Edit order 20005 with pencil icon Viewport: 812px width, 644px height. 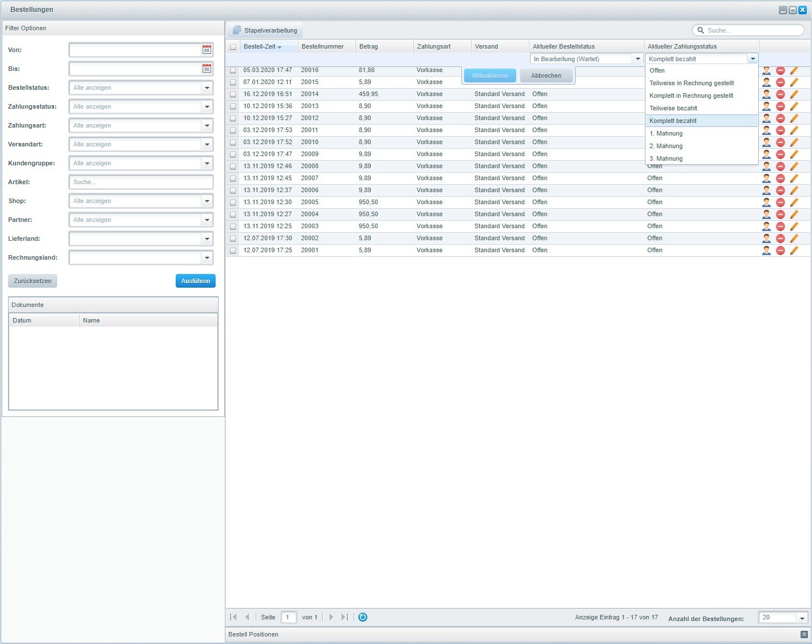point(794,202)
